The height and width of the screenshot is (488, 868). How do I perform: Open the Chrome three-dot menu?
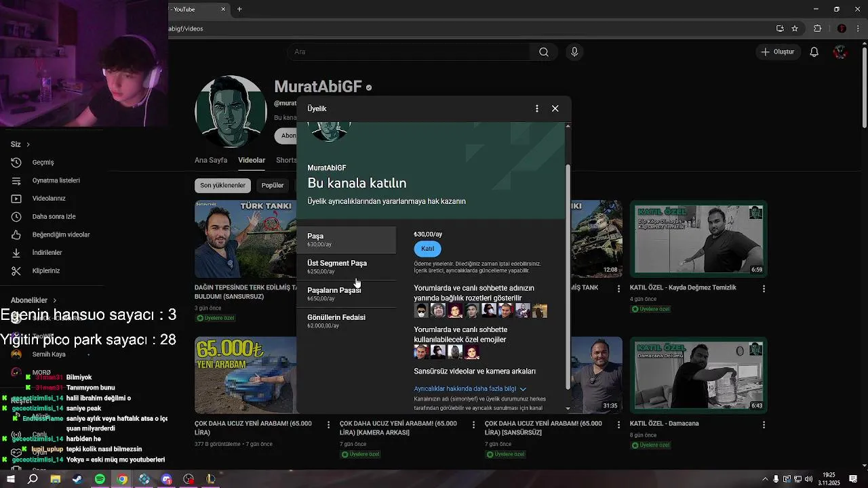857,28
